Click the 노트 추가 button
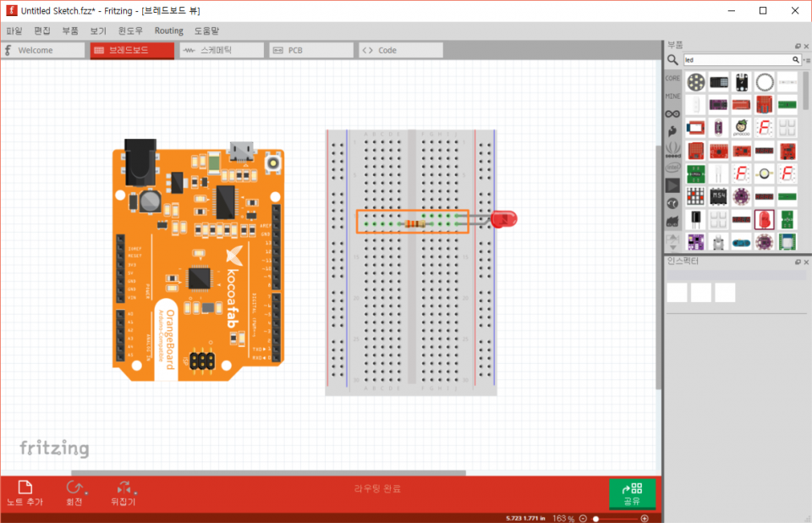This screenshot has width=812, height=523. (x=25, y=493)
